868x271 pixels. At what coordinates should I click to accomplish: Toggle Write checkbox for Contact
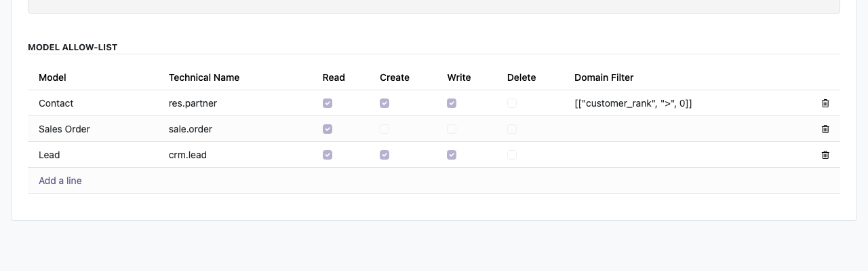point(452,103)
